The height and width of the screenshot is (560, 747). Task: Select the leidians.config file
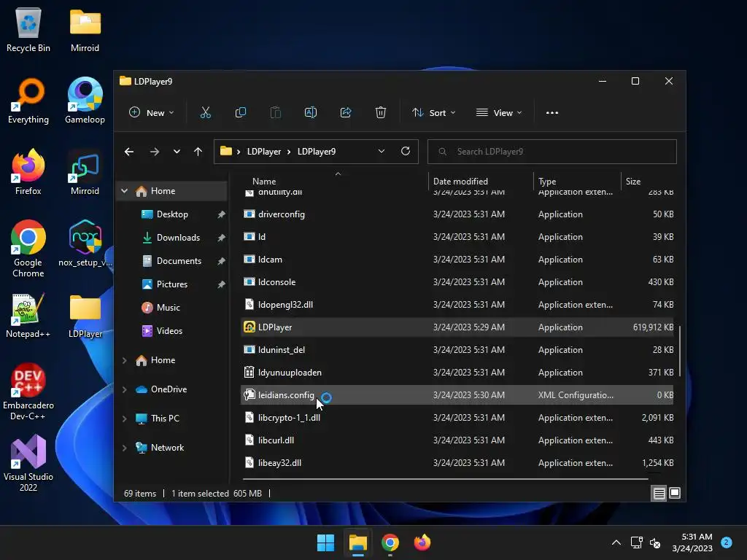click(x=457, y=394)
